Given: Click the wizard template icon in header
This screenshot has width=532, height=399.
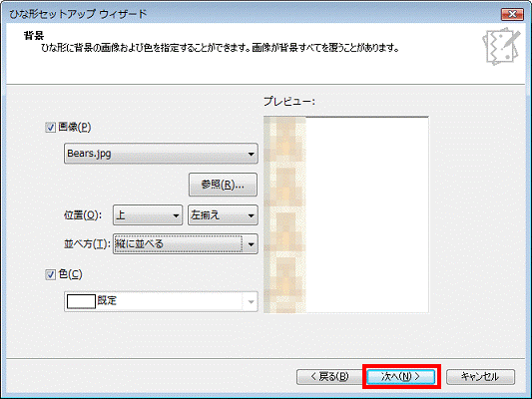Looking at the screenshot, I should (x=501, y=47).
